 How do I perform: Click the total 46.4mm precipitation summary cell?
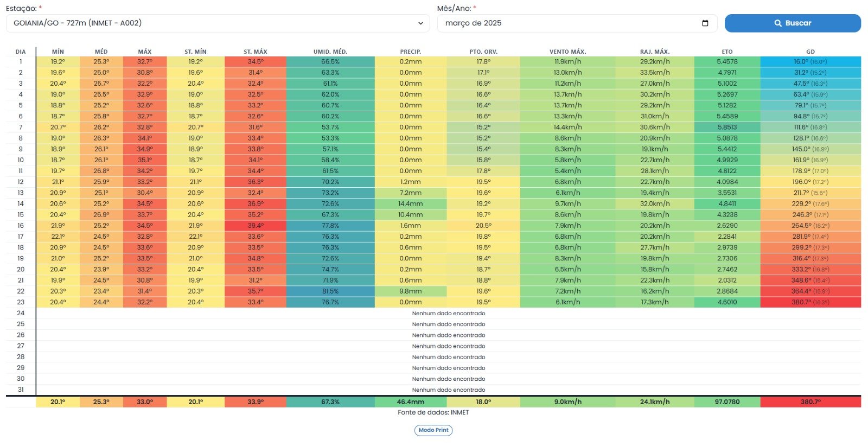[x=411, y=402]
